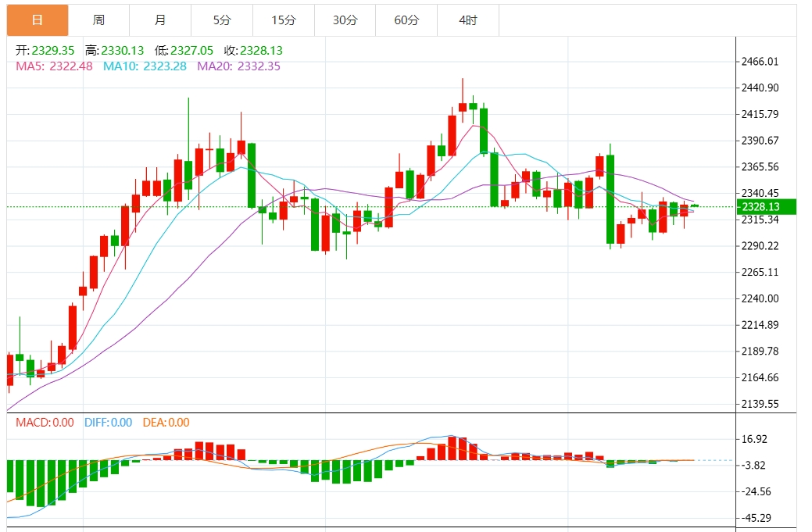Viewport: 812px width, 532px height.
Task: Click the 低:2327.05 low price value
Action: click(x=184, y=50)
